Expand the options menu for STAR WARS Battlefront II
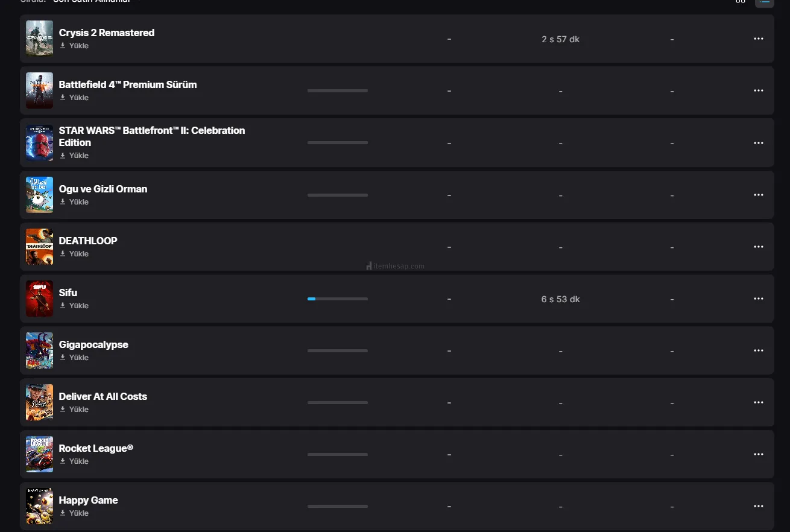This screenshot has width=790, height=532. [759, 143]
